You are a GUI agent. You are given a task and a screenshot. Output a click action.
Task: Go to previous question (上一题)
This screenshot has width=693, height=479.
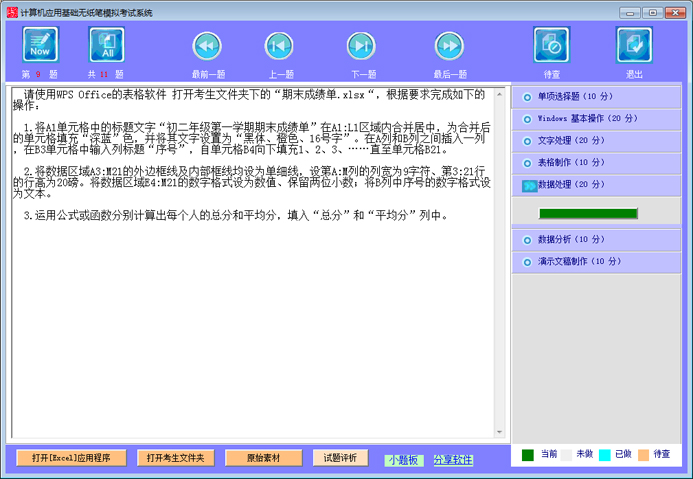tap(279, 46)
